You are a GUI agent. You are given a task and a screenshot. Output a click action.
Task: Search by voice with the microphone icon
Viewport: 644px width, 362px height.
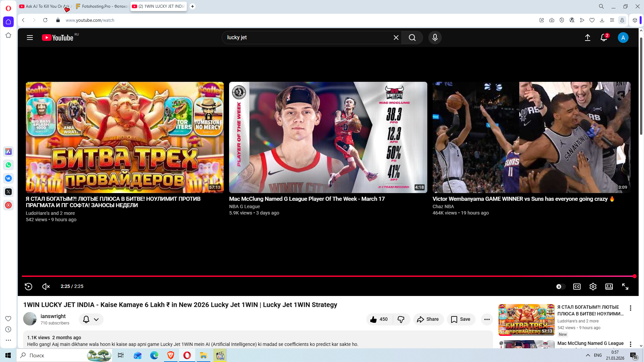435,38
